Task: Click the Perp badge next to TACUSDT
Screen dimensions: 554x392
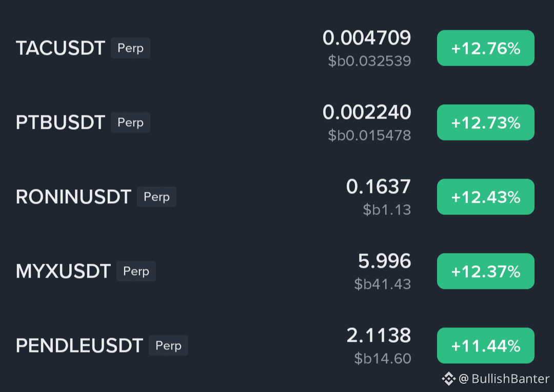Action: point(130,48)
